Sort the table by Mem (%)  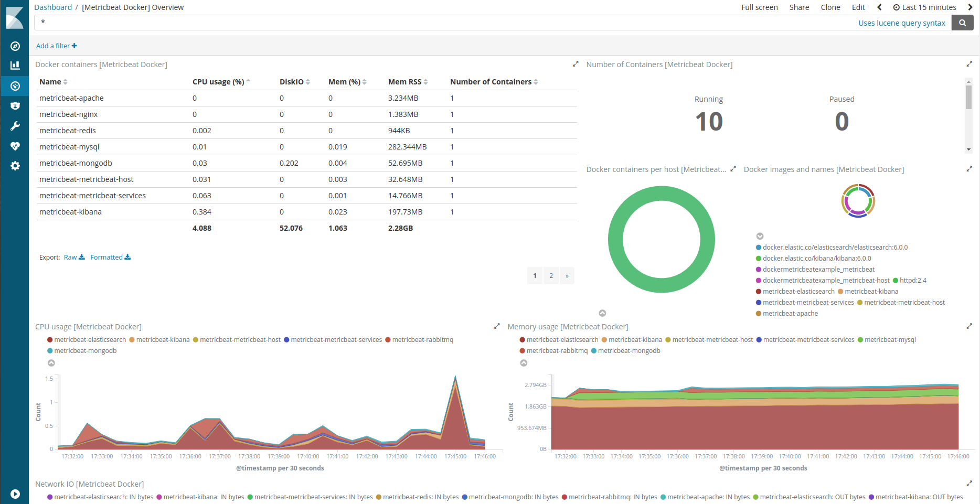pyautogui.click(x=347, y=82)
